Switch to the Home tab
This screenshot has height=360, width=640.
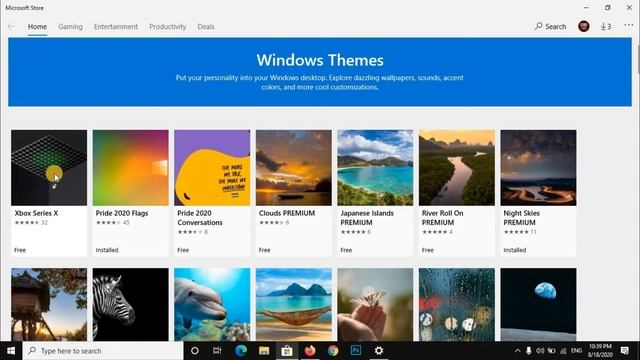click(x=37, y=27)
